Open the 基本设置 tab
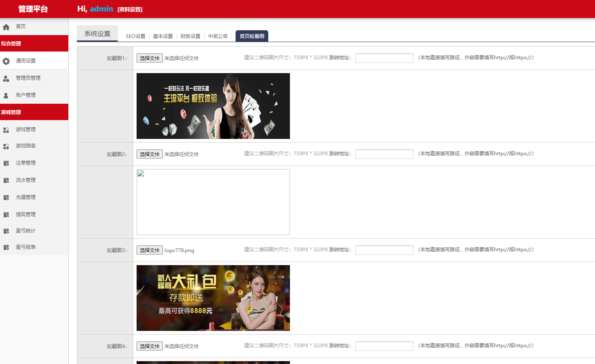The height and width of the screenshot is (364, 595). [x=163, y=36]
